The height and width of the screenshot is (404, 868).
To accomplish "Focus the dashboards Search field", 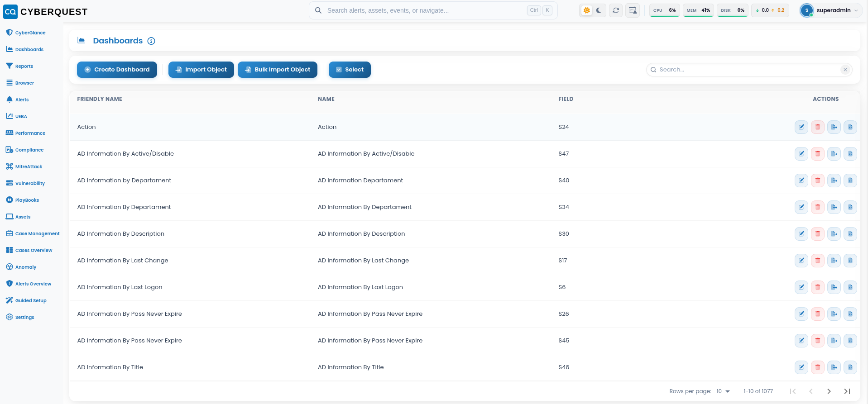I will 749,70.
